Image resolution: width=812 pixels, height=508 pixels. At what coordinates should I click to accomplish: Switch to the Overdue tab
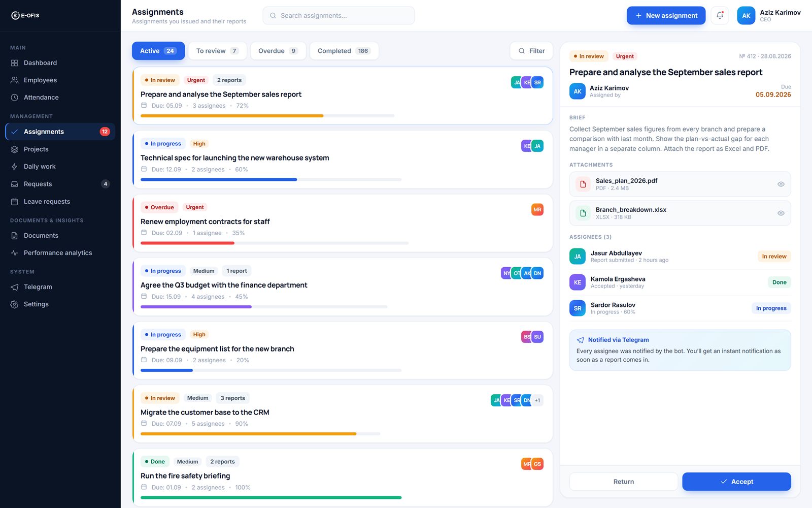(278, 51)
